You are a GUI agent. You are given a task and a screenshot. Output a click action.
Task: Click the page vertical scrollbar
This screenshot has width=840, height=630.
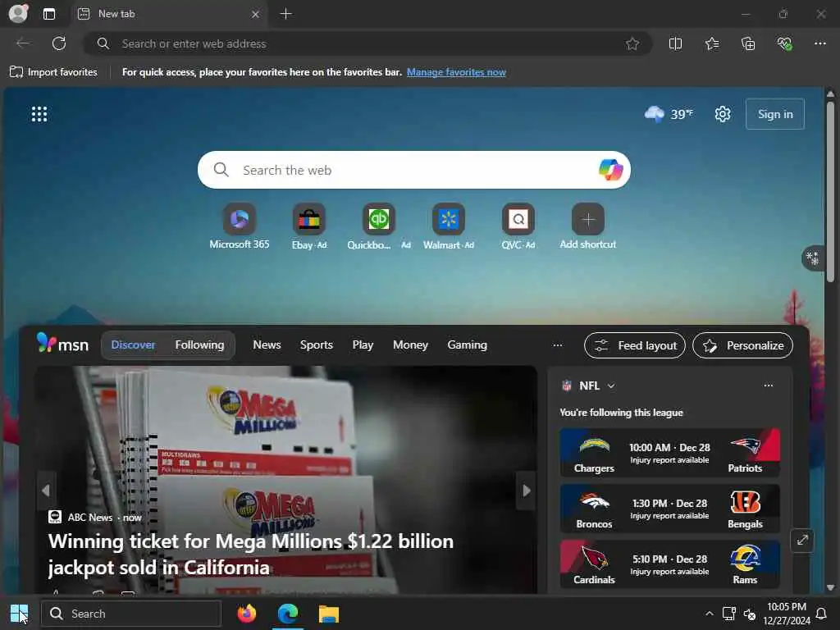click(830, 190)
